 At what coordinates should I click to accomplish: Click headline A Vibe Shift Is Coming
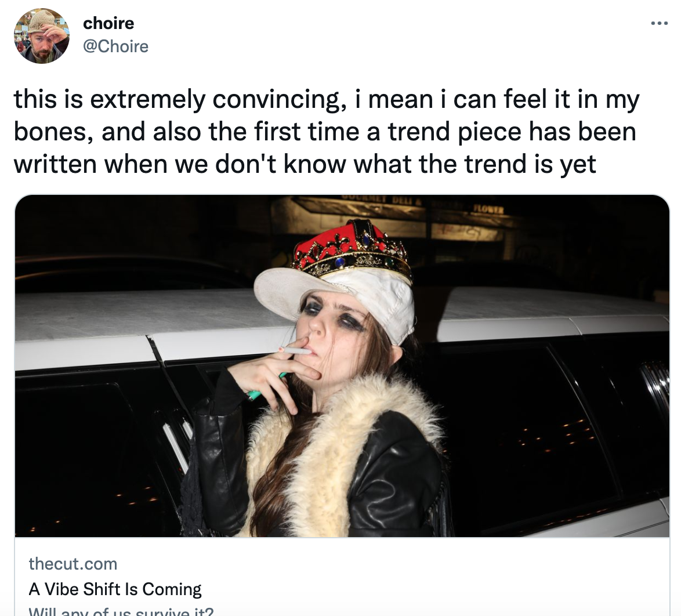[x=114, y=589]
